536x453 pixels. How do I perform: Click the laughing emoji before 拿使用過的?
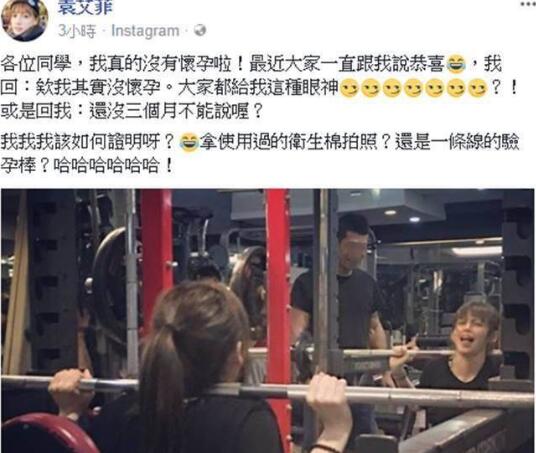pos(189,142)
